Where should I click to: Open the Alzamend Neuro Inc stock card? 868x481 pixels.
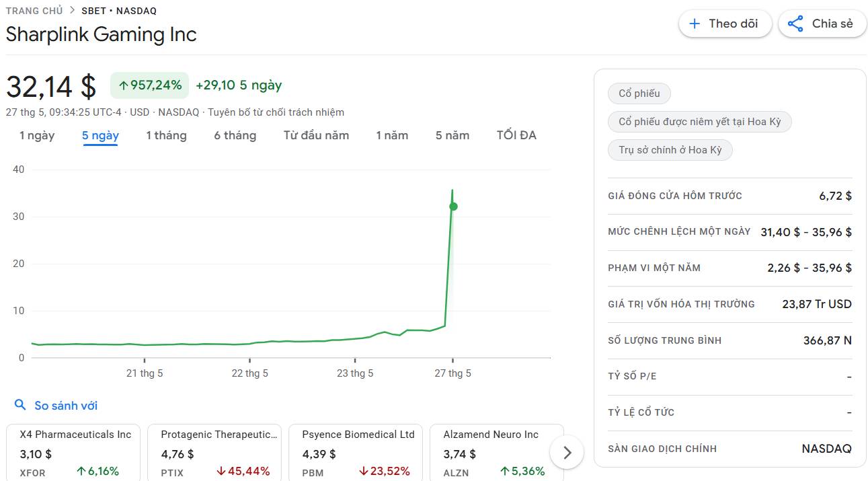point(496,452)
